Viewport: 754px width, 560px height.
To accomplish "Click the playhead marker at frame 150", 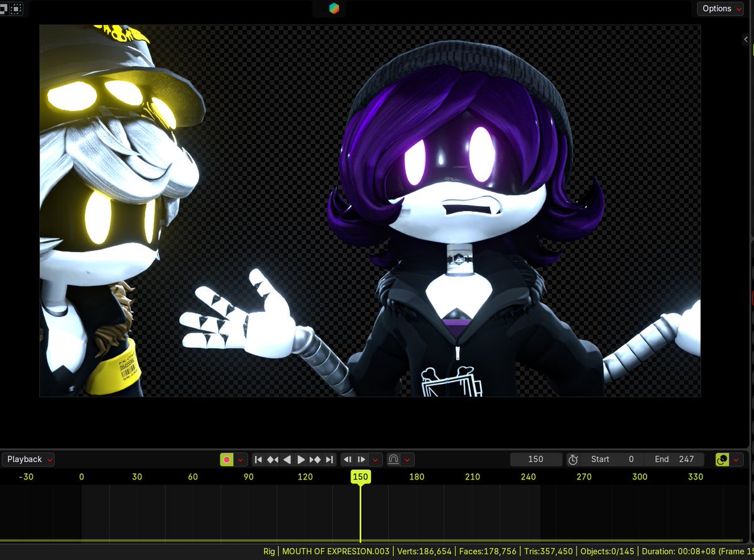I will coord(360,477).
